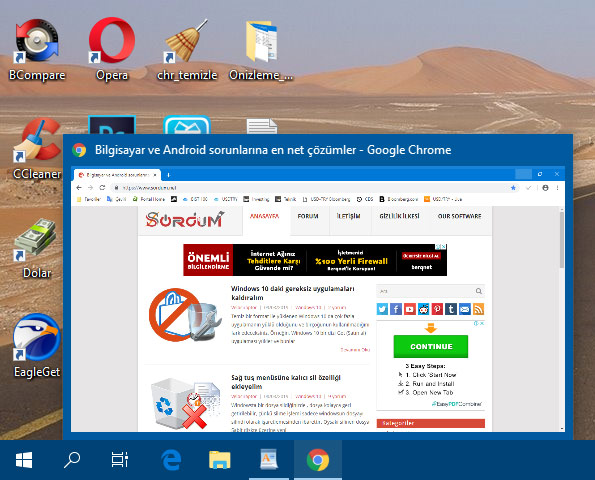595x480 pixels.
Task: Open the Chrome profile avatar icon
Action: (545, 187)
